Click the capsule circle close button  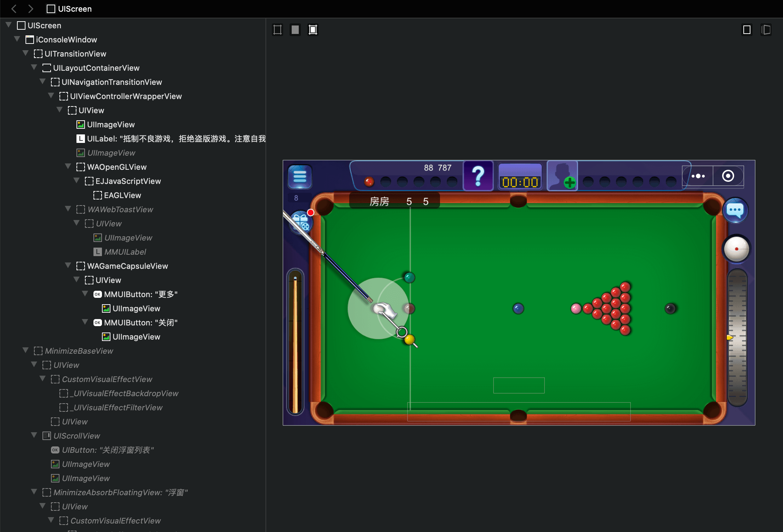pyautogui.click(x=728, y=176)
